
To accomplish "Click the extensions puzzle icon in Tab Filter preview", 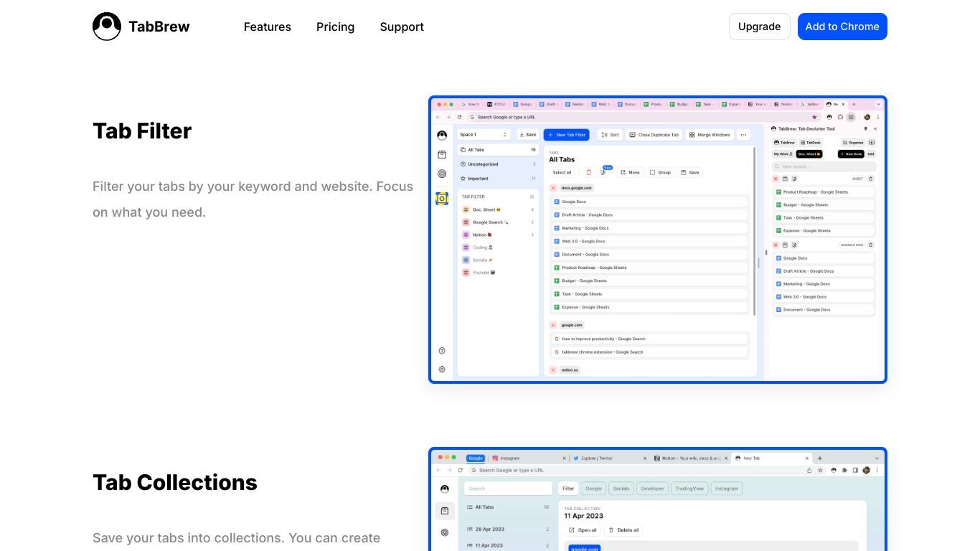I will pyautogui.click(x=840, y=117).
